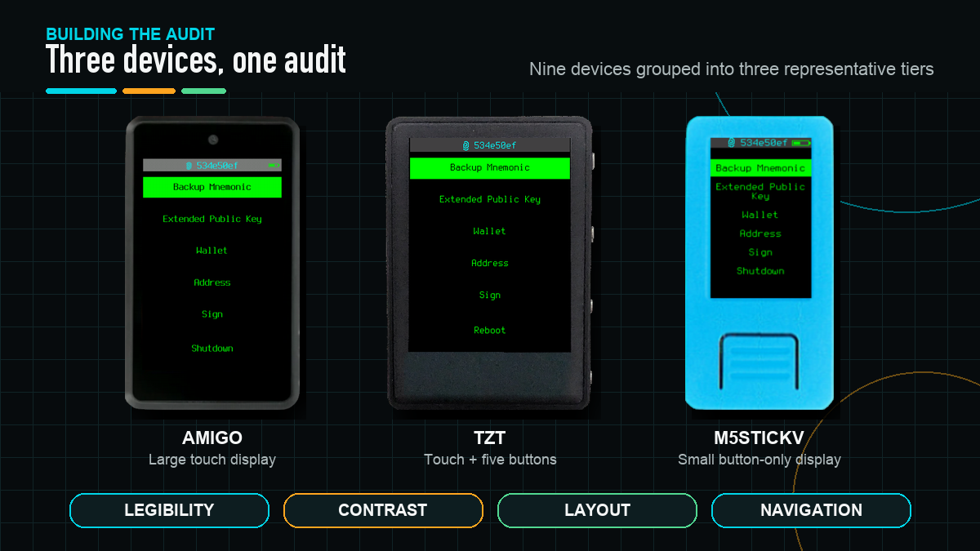Open Address on the M5StickV screen
Image resolution: width=980 pixels, height=551 pixels.
pyautogui.click(x=760, y=233)
